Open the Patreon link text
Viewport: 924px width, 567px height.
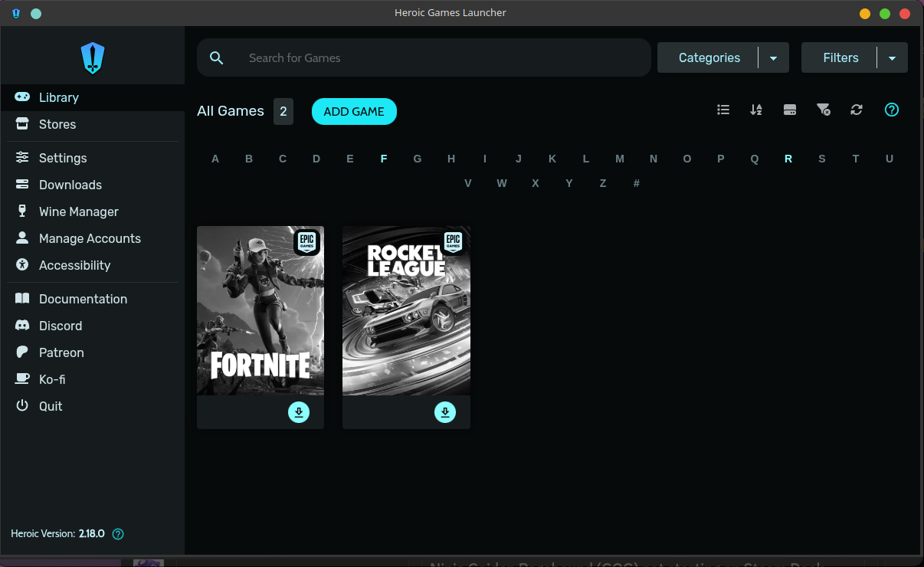coord(61,352)
